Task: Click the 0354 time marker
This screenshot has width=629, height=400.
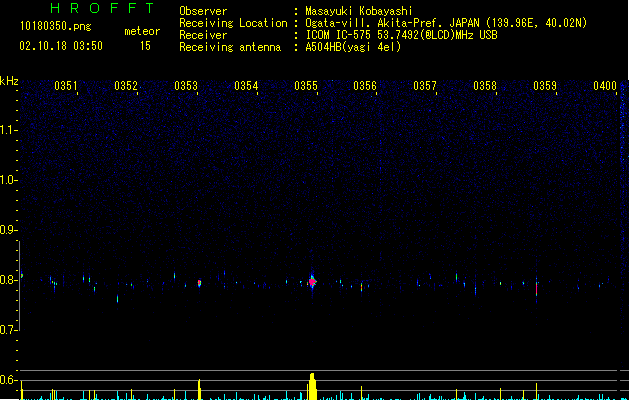Action: click(x=246, y=86)
